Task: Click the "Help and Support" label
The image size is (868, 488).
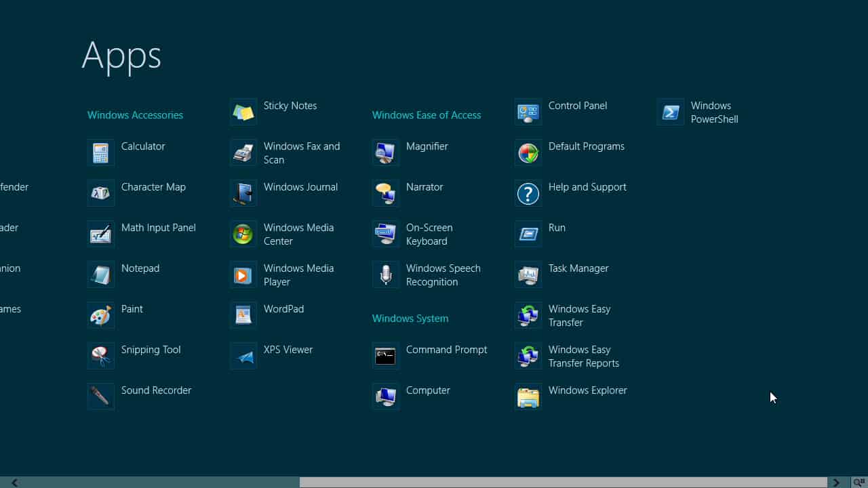Action: pos(587,187)
